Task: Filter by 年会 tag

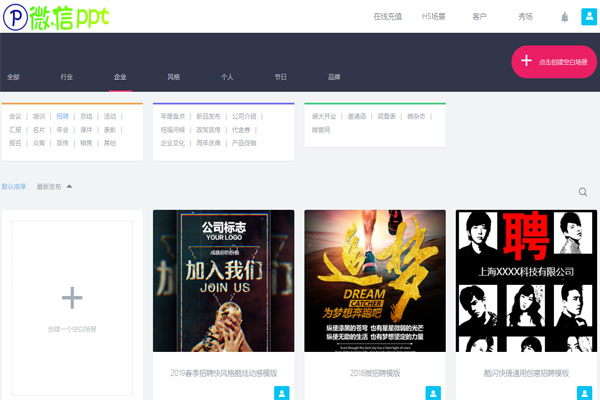Action: [63, 130]
